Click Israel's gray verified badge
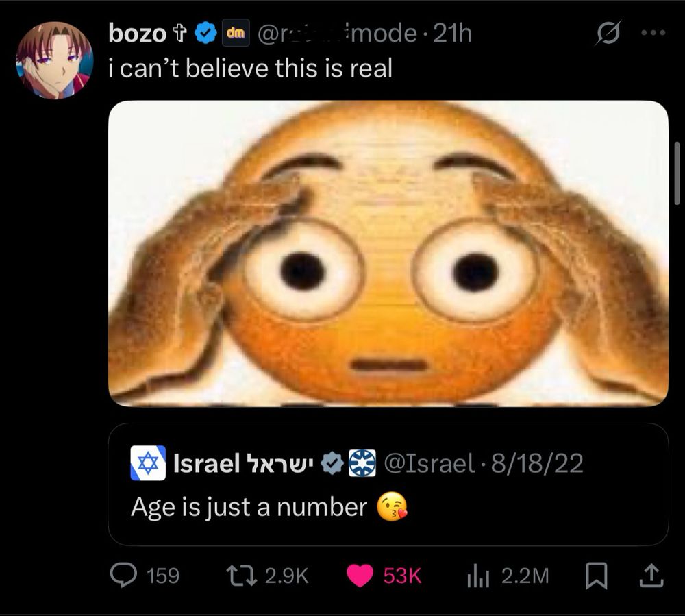The height and width of the screenshot is (616, 685). 332,463
